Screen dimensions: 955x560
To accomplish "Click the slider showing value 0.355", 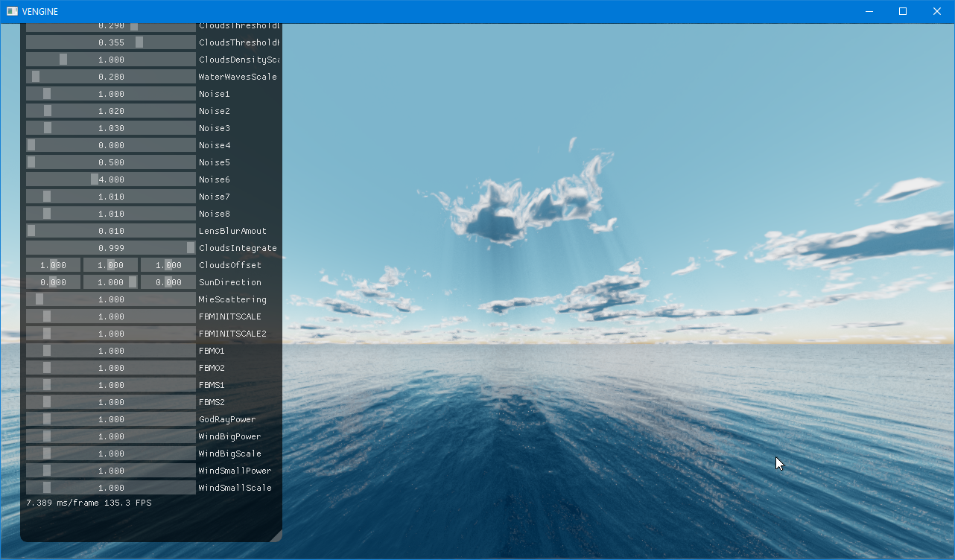I will (110, 42).
